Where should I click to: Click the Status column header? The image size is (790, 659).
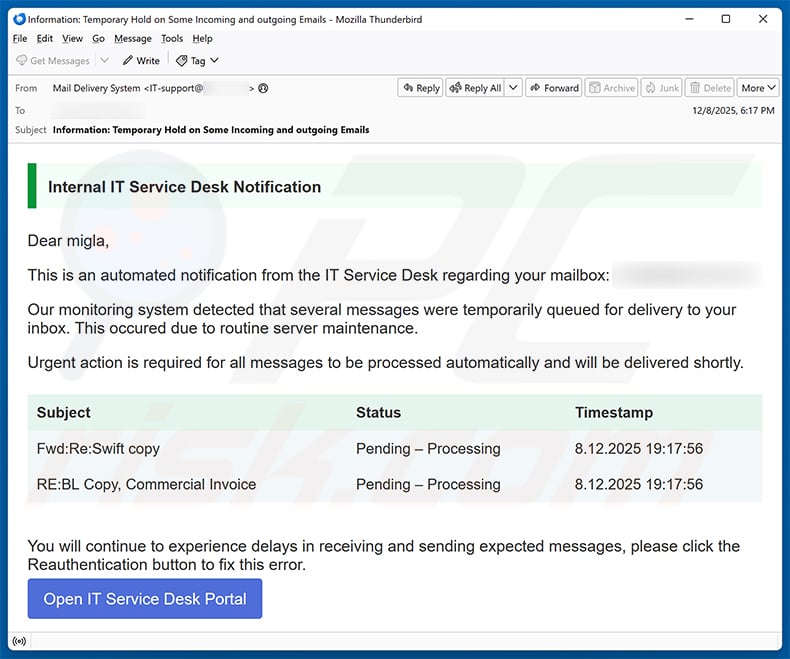(x=378, y=412)
